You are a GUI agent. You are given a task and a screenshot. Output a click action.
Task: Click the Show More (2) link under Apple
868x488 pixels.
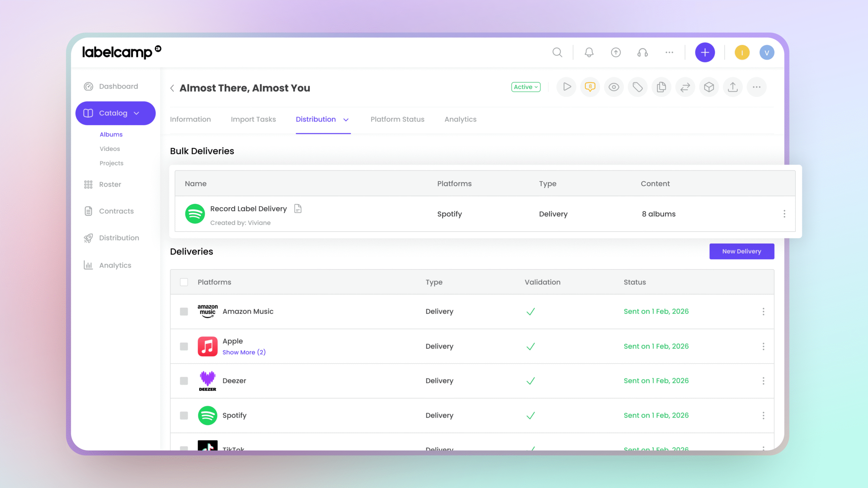tap(244, 352)
